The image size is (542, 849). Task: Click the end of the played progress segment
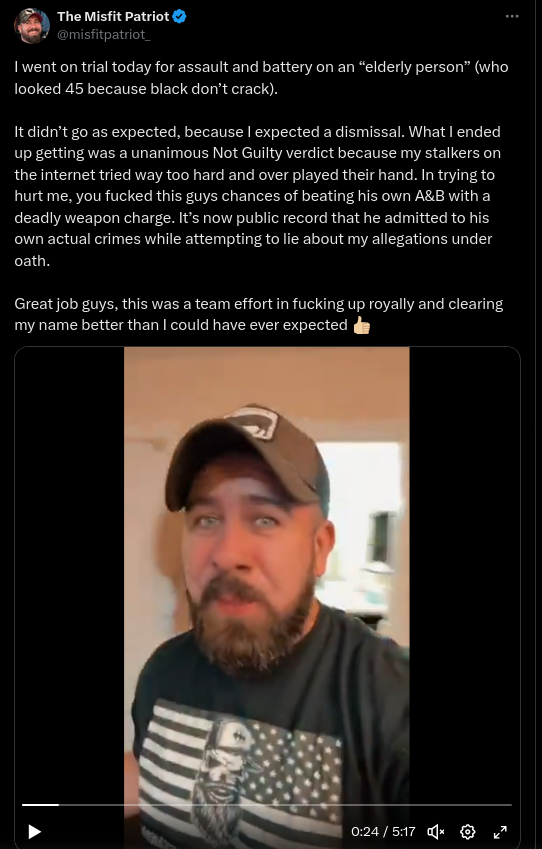click(x=58, y=805)
